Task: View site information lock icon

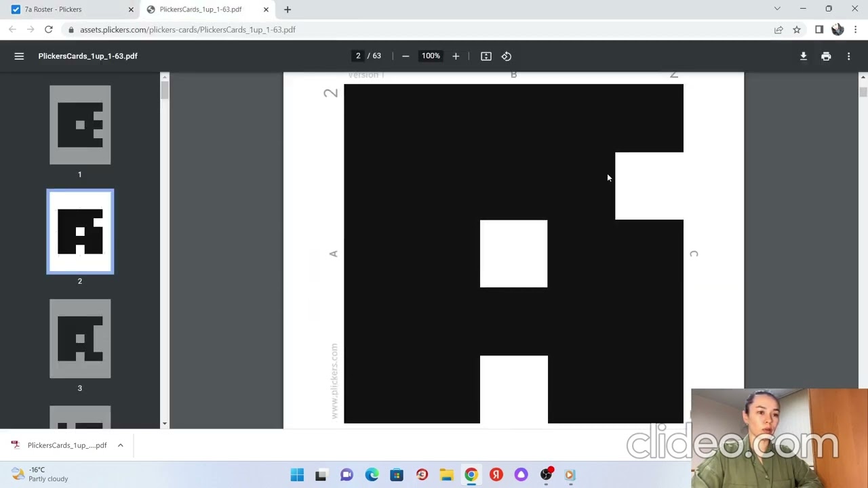Action: [71, 30]
